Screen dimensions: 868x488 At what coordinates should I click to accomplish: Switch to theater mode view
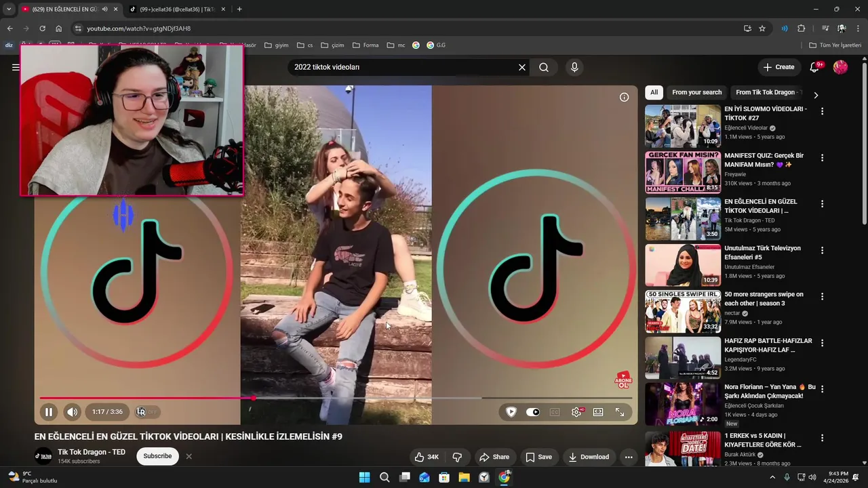[x=598, y=411]
